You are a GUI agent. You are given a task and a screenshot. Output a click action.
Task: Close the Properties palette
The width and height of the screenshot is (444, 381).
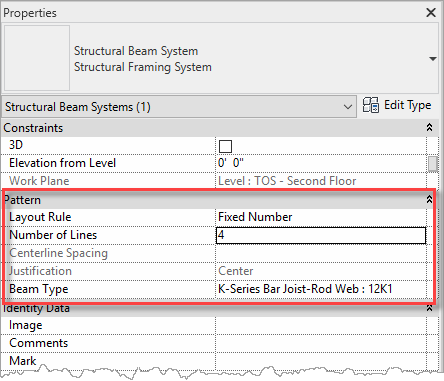pyautogui.click(x=431, y=13)
